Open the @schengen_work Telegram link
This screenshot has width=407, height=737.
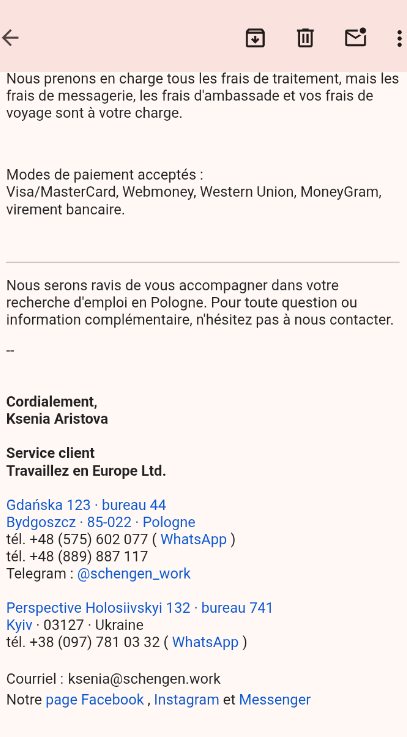[x=133, y=573]
